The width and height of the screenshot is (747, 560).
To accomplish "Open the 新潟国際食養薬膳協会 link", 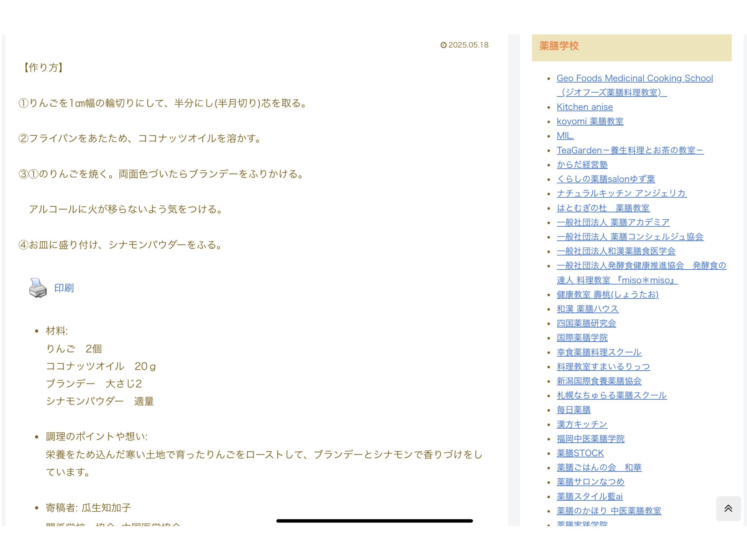I will pos(599,381).
